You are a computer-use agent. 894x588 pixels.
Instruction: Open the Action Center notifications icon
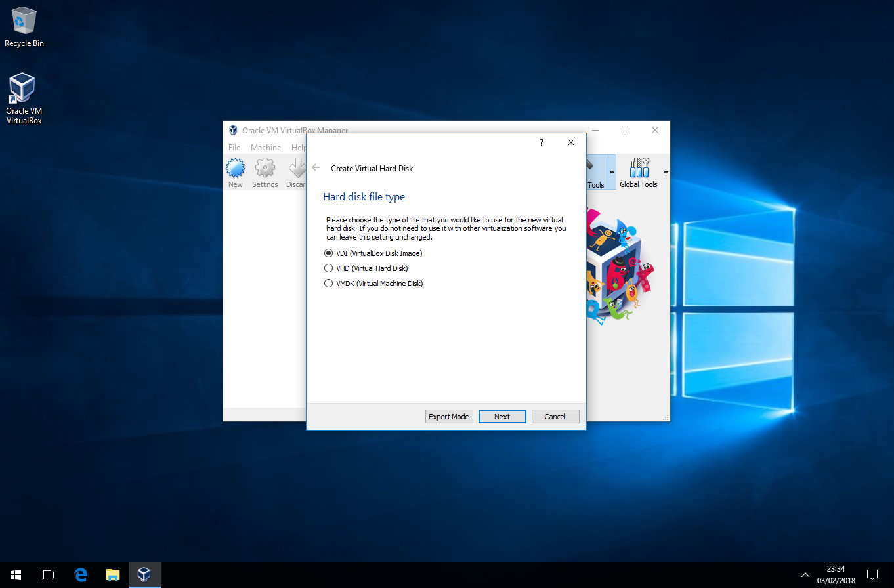pyautogui.click(x=872, y=575)
